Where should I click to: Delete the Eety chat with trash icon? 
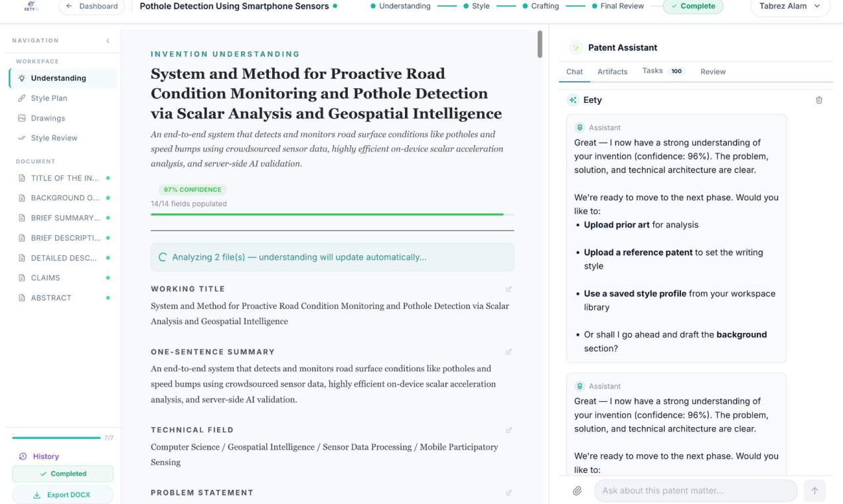818,100
